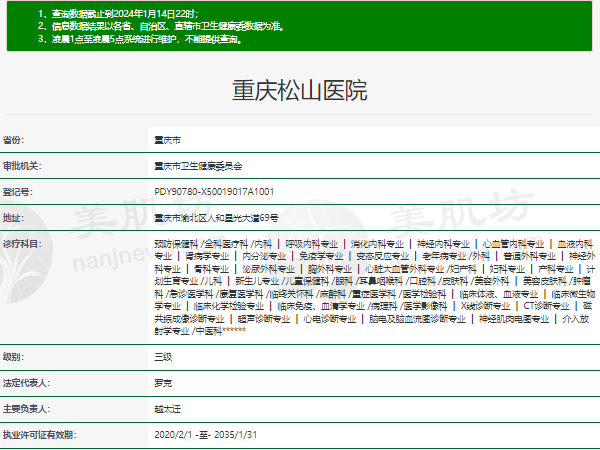
Task: Click the 审批机关 label
Action: [22, 166]
